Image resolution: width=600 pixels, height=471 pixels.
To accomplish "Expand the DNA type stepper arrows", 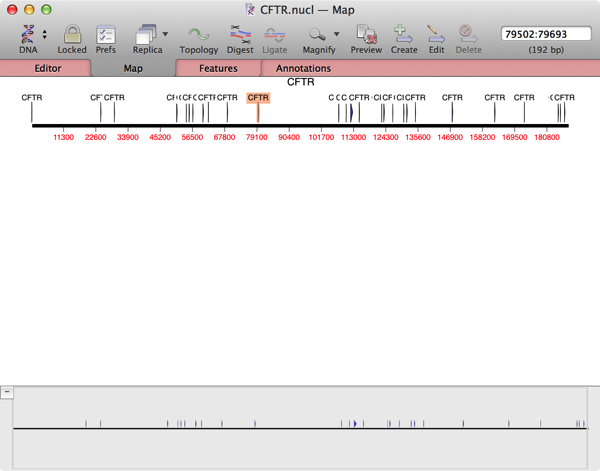I will tap(45, 34).
